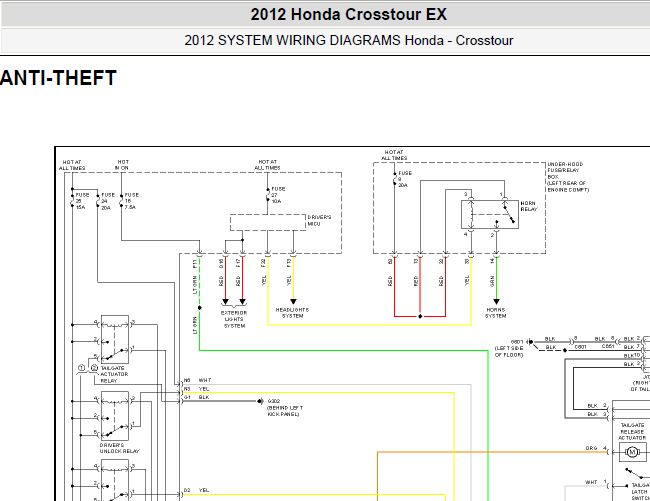Click the G302 ground symbol
Image resolution: width=650 pixels, height=501 pixels.
point(260,401)
